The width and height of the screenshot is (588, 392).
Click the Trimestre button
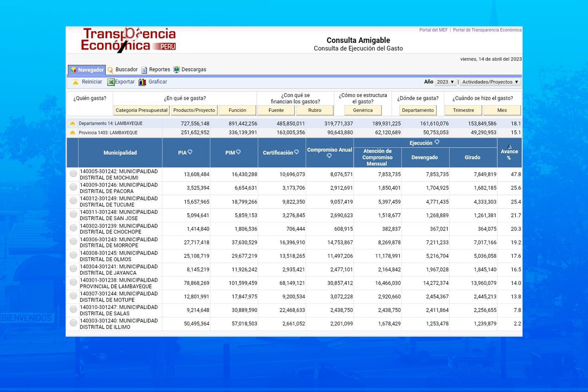pos(463,110)
